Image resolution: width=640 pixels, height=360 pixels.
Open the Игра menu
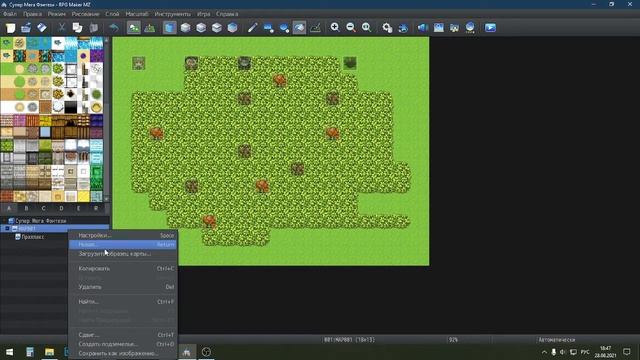[204, 14]
